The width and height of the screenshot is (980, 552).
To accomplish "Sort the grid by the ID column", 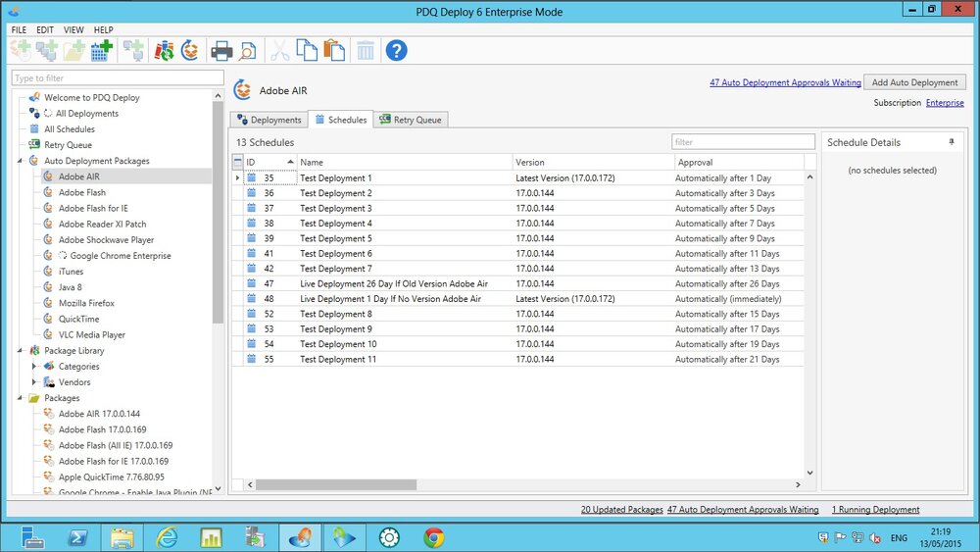I will [269, 162].
